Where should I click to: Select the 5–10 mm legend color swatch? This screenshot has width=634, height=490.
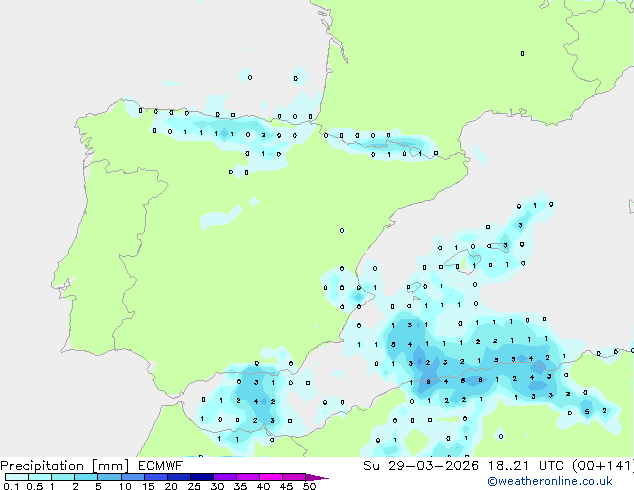coord(109,477)
